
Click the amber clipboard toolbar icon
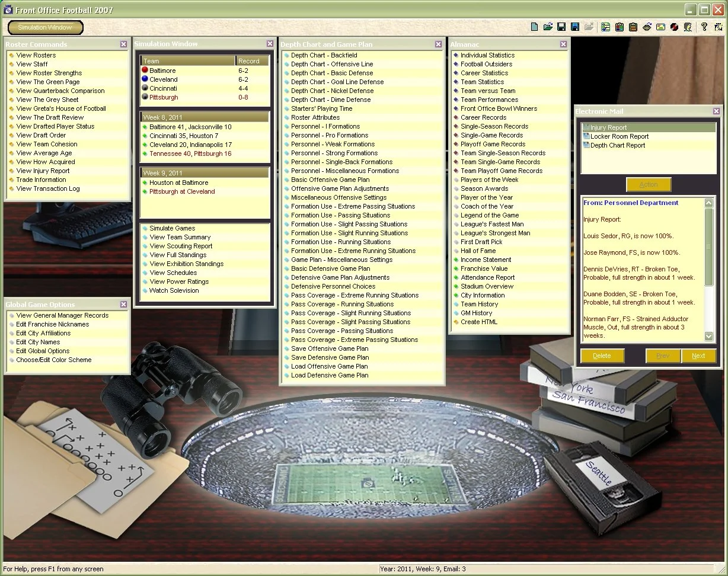[633, 26]
